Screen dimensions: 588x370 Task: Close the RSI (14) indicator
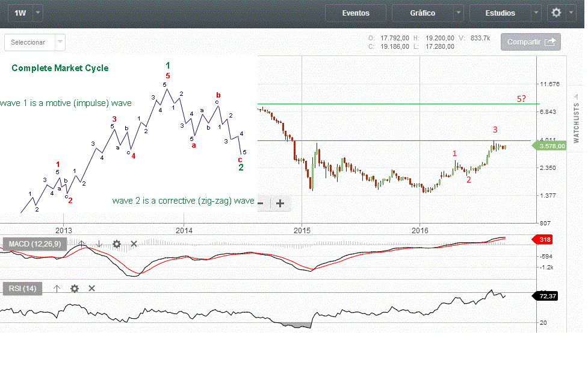point(92,289)
